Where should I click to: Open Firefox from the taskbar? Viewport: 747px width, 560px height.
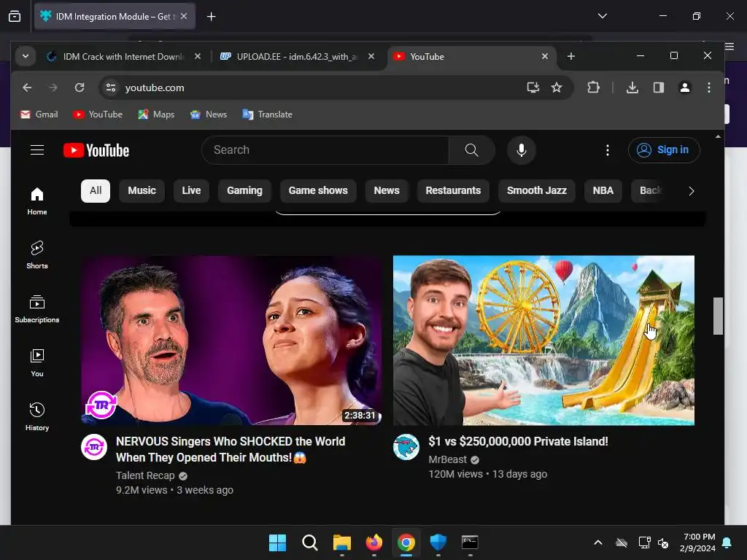pos(374,542)
